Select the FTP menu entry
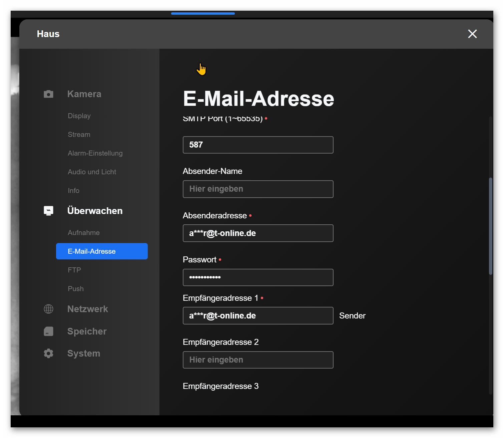The image size is (504, 438). pos(74,270)
